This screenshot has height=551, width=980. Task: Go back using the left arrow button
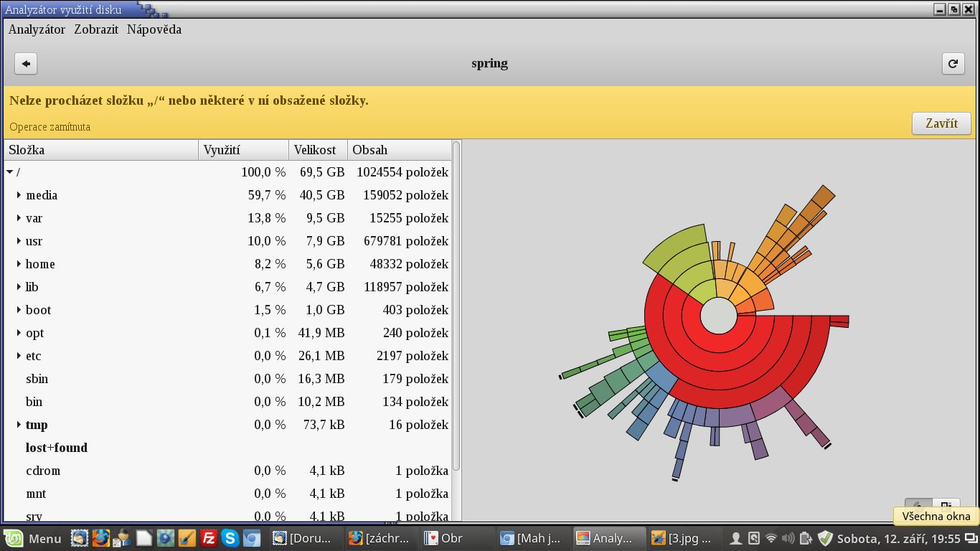pos(26,64)
